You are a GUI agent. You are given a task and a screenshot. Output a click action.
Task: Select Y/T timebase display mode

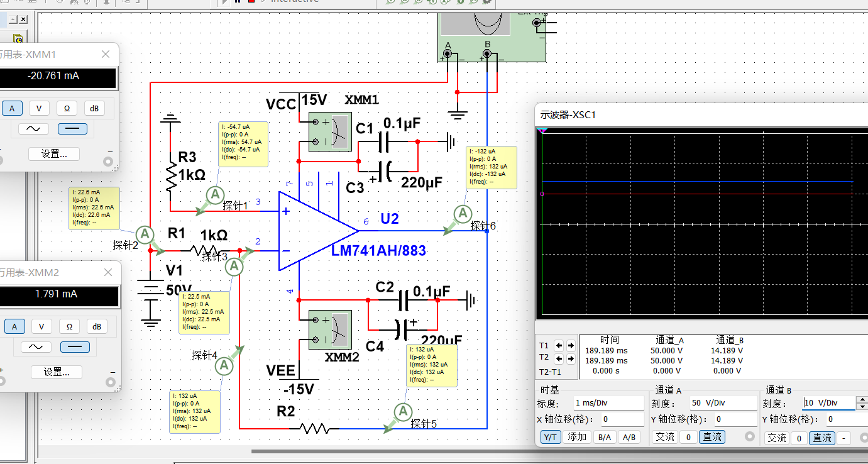click(551, 437)
